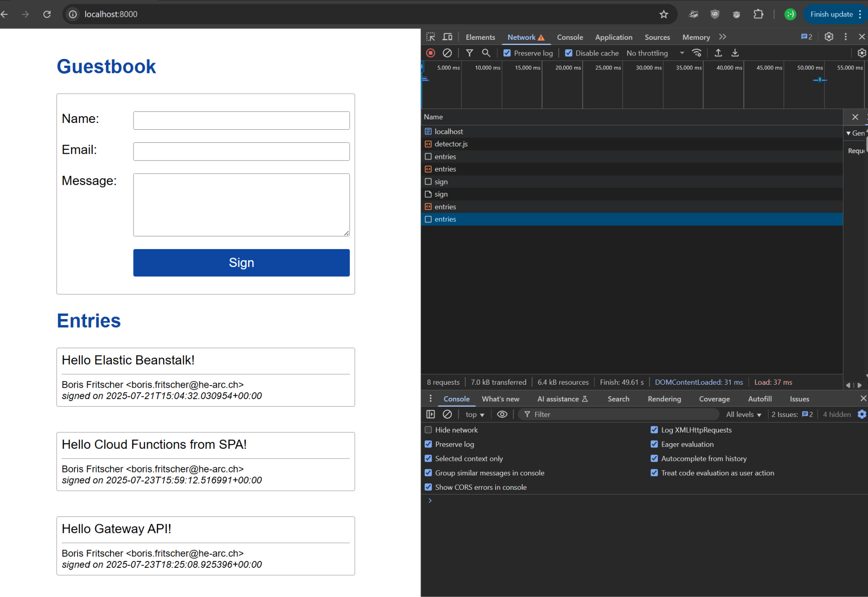Click the inspect element picker icon
This screenshot has width=868, height=597.
(x=431, y=37)
